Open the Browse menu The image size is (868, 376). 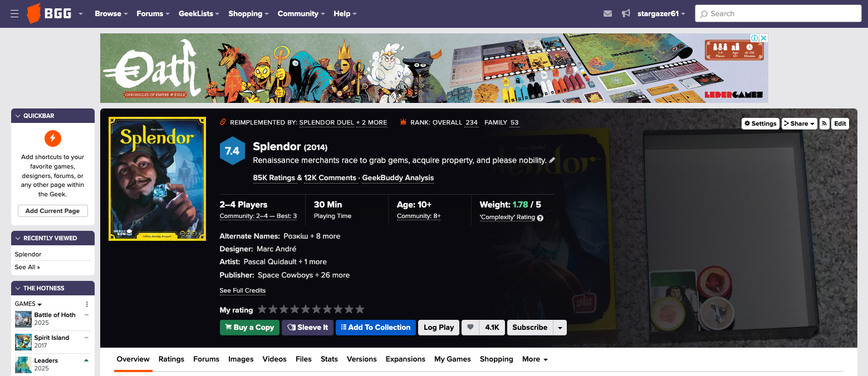tap(111, 13)
